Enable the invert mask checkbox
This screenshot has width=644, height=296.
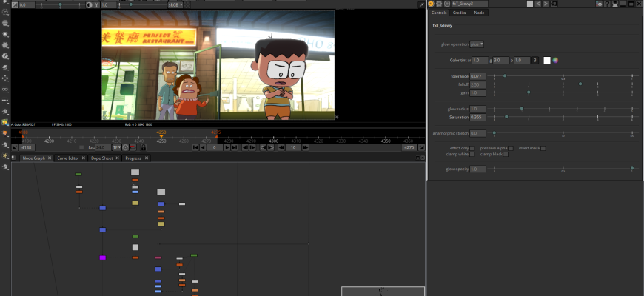[543, 148]
